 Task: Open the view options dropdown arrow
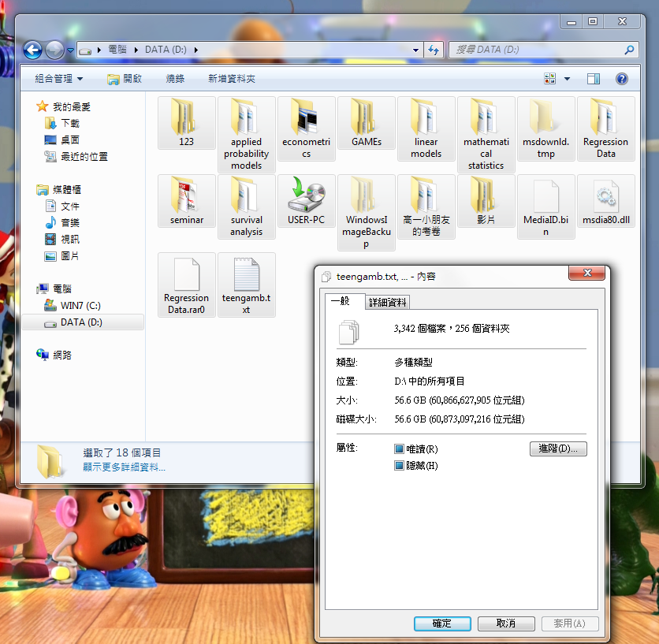click(567, 79)
